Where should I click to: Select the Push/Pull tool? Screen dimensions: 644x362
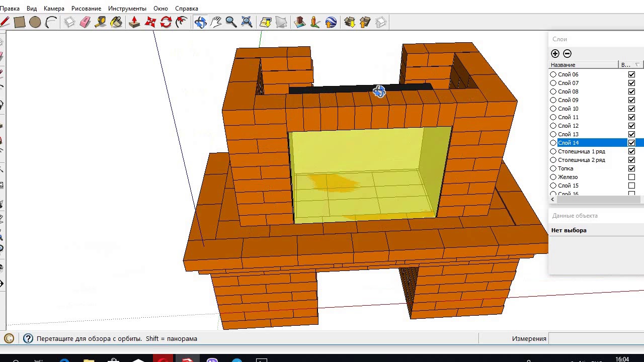click(x=134, y=22)
